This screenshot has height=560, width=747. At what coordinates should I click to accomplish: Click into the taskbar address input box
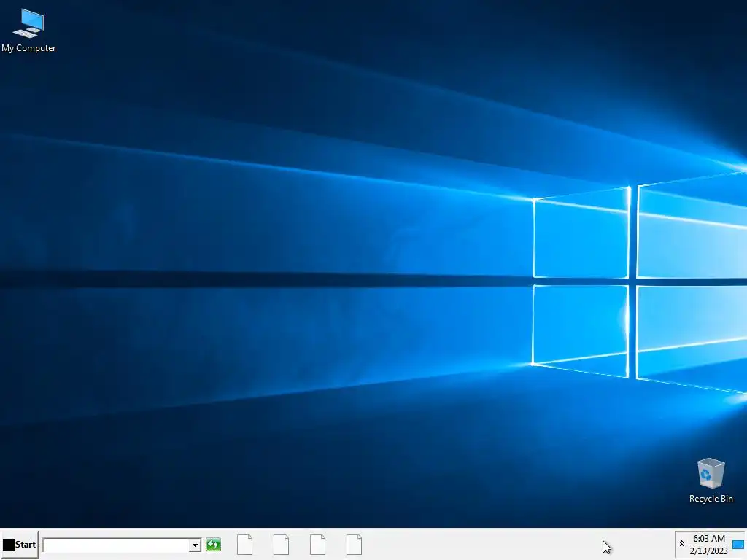(x=116, y=544)
